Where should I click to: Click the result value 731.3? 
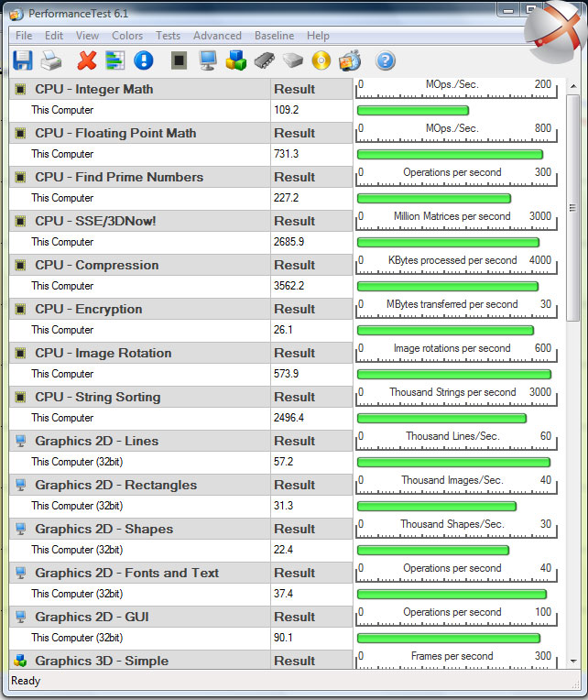click(287, 154)
